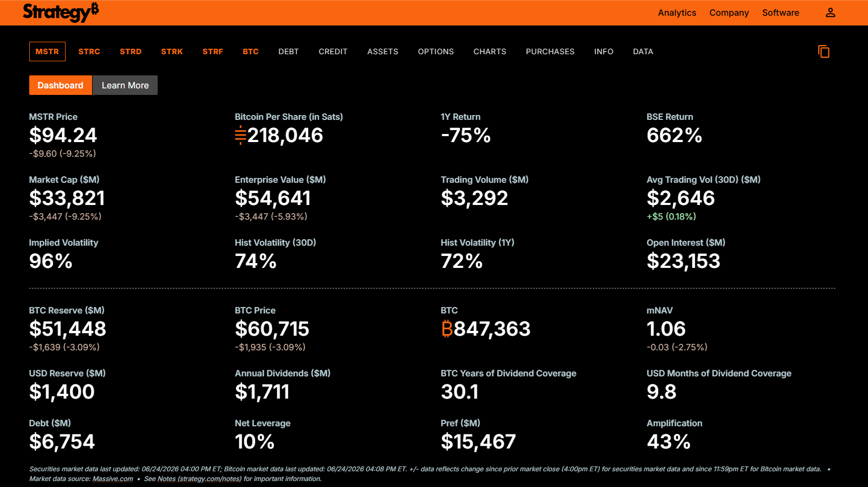
Task: Click the BTC Price change -$1,935 (-3.09%)
Action: (270, 347)
